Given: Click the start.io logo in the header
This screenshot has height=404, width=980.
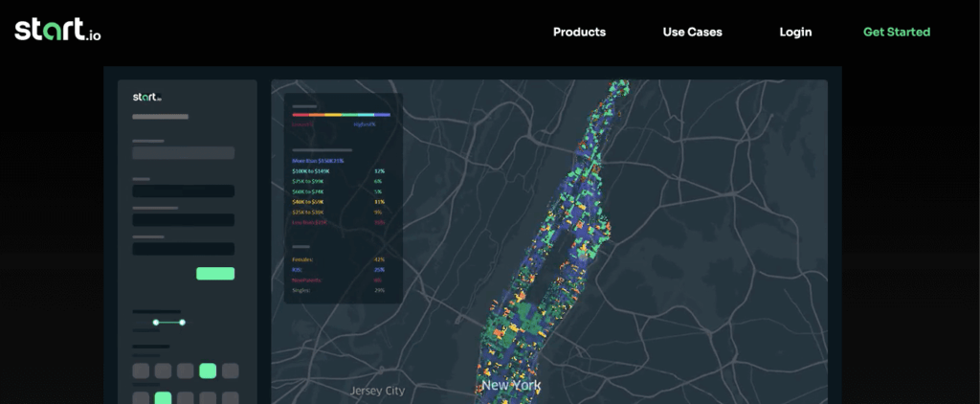Looking at the screenshot, I should coord(57,31).
